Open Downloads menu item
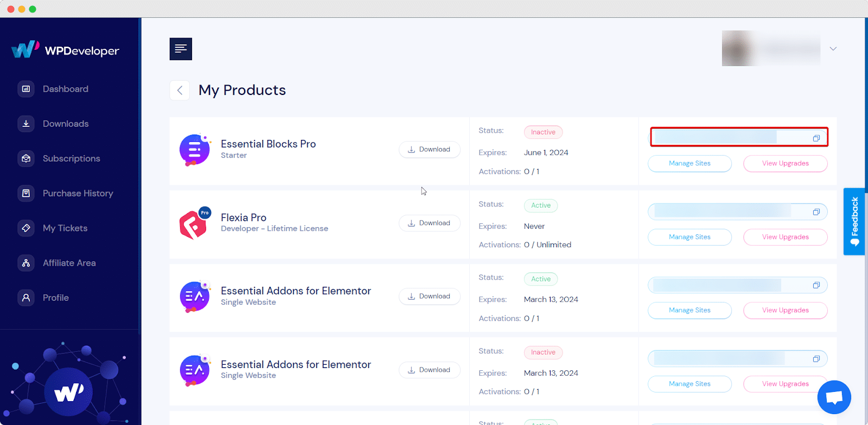 [66, 124]
